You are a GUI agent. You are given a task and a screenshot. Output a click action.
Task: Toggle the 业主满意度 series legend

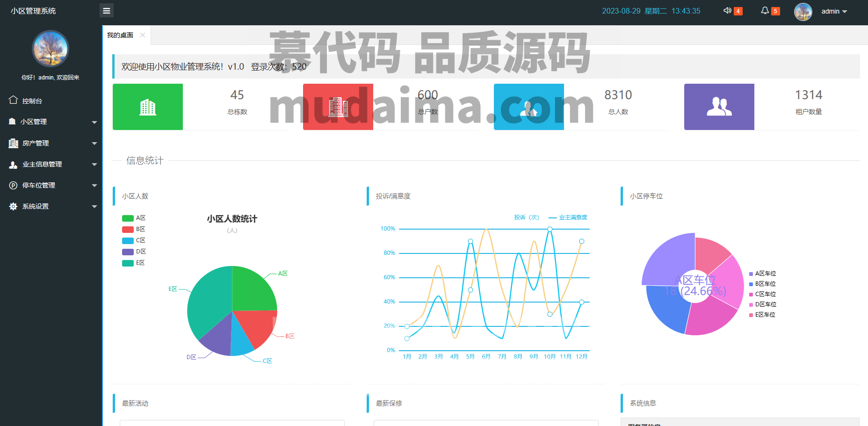[568, 217]
